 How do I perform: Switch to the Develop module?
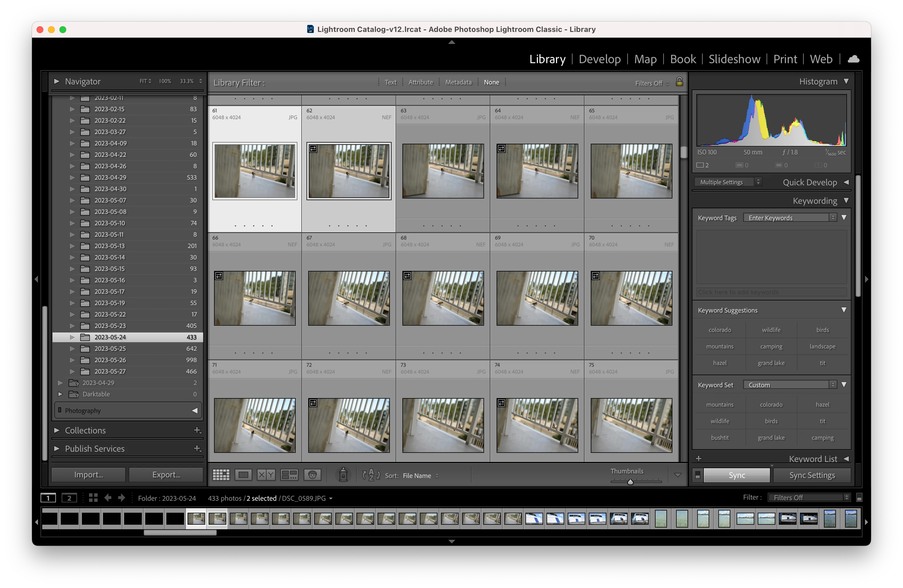[599, 59]
